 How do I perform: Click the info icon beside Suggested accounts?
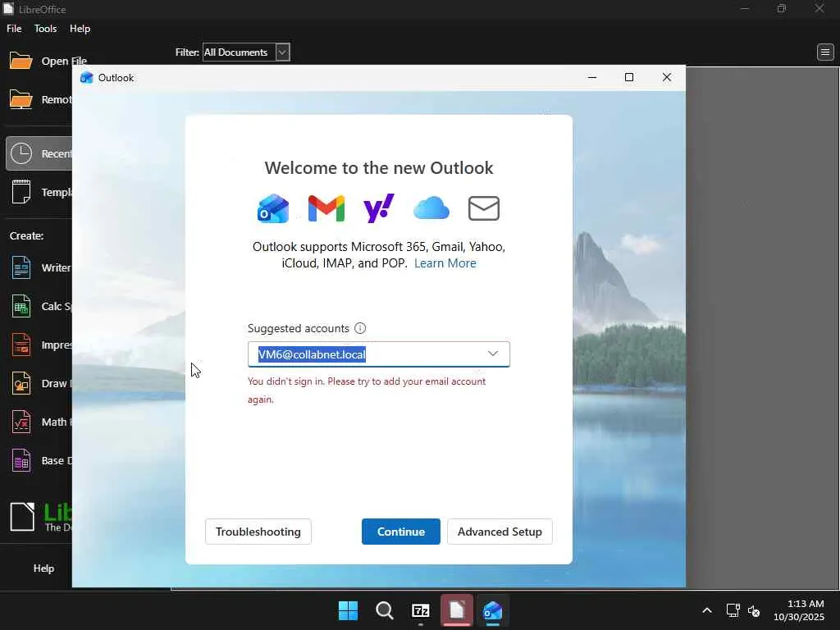[x=360, y=328]
